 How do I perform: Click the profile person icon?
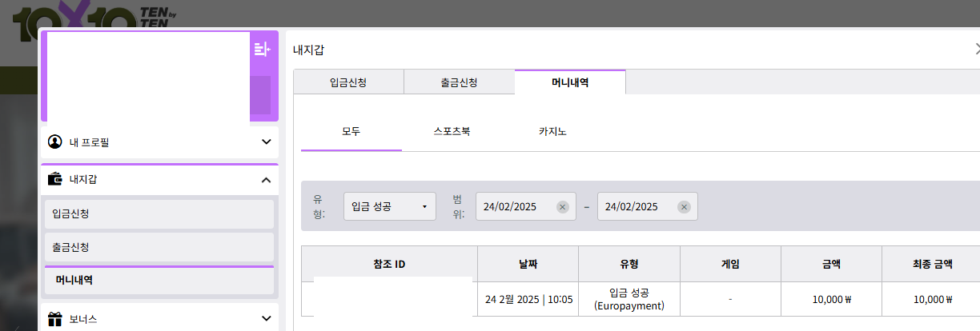coord(54,142)
